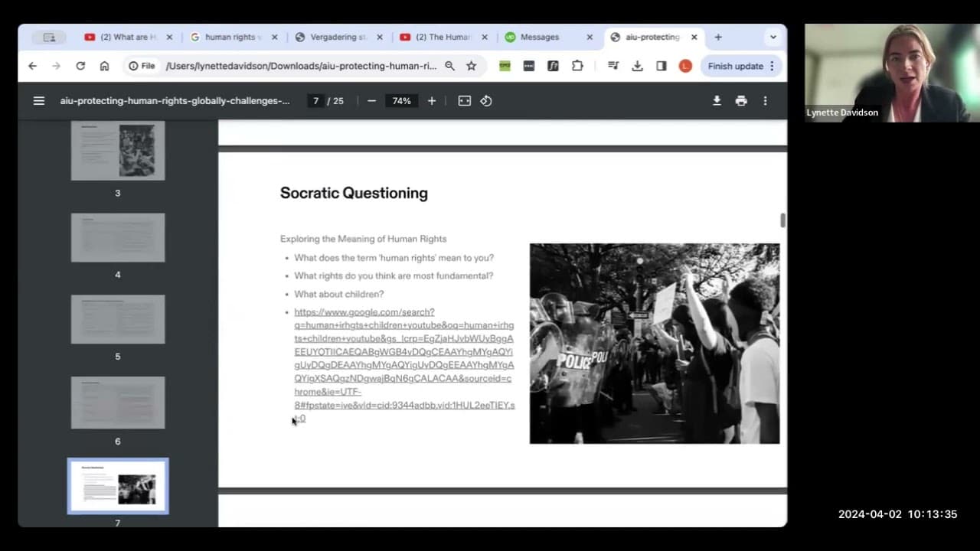Click the document vertical scrollbar handle

(x=782, y=220)
